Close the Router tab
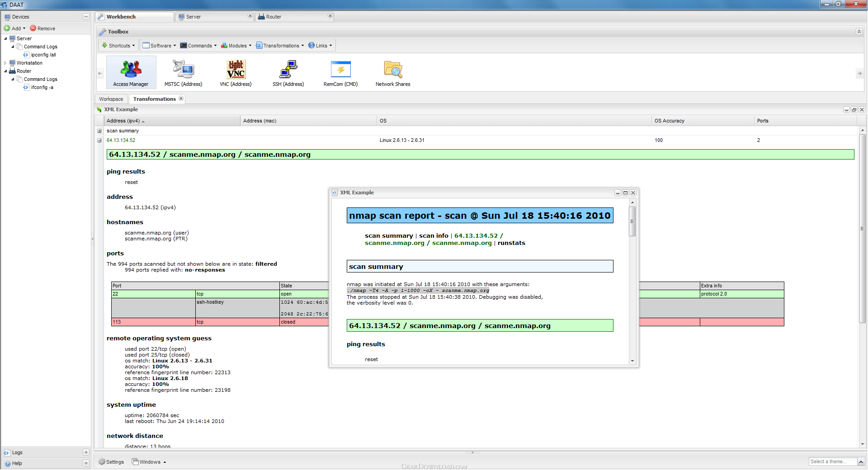Viewport: 868px width, 470px height. [x=330, y=16]
